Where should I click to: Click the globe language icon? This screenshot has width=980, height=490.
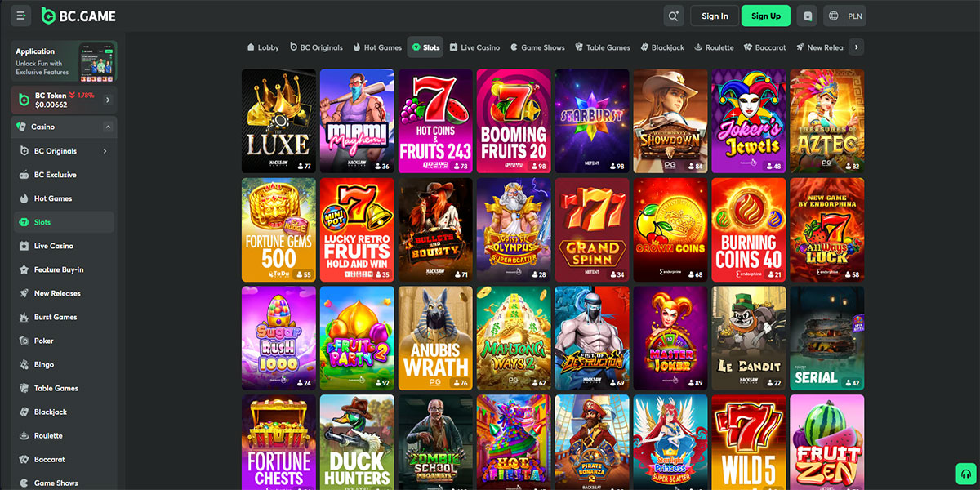(x=834, y=16)
